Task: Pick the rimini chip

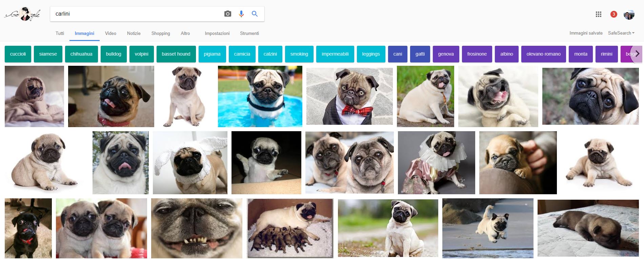Action: click(x=607, y=54)
